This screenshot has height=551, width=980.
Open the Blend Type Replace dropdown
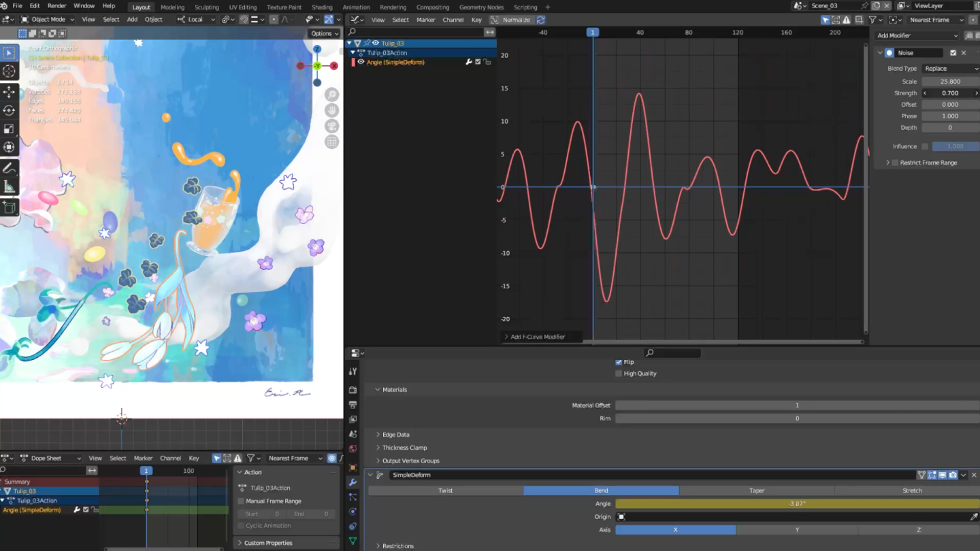951,69
